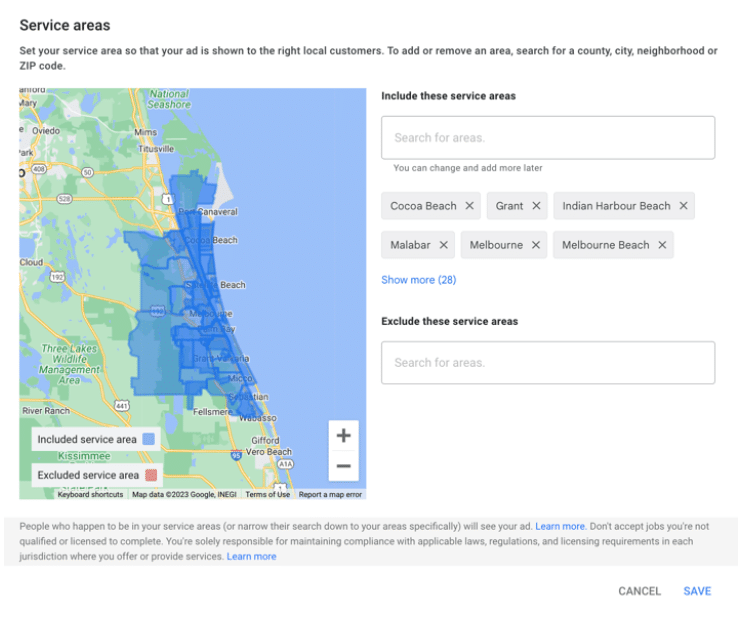
Task: Select the Cocoa Beach chip label
Action: tap(423, 206)
